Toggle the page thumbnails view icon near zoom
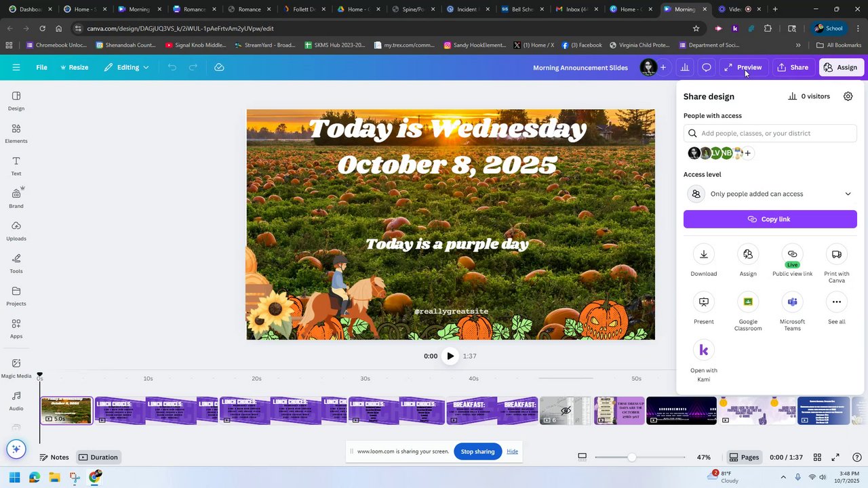Screen dimensions: 868x488 click(x=582, y=457)
